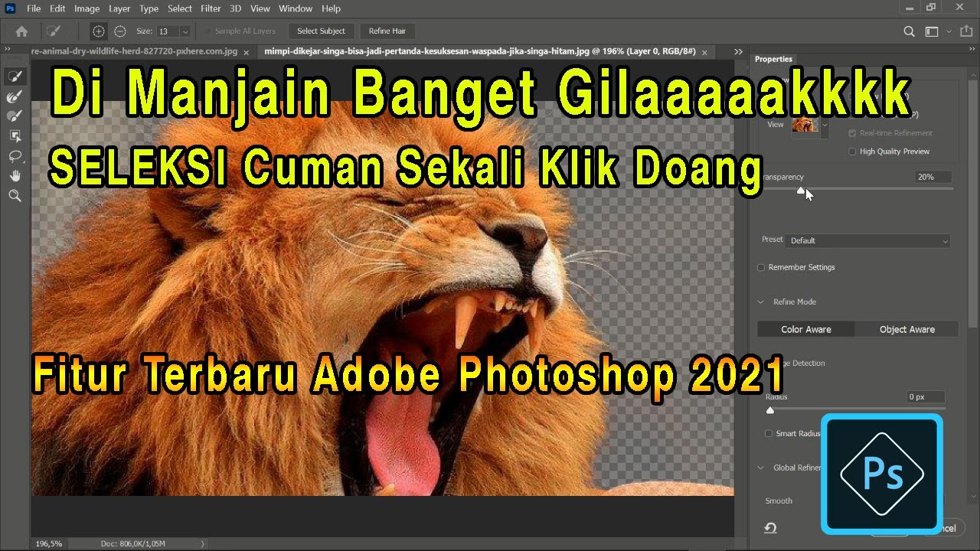Close the singa-hitam.jpg document tab

tap(704, 51)
